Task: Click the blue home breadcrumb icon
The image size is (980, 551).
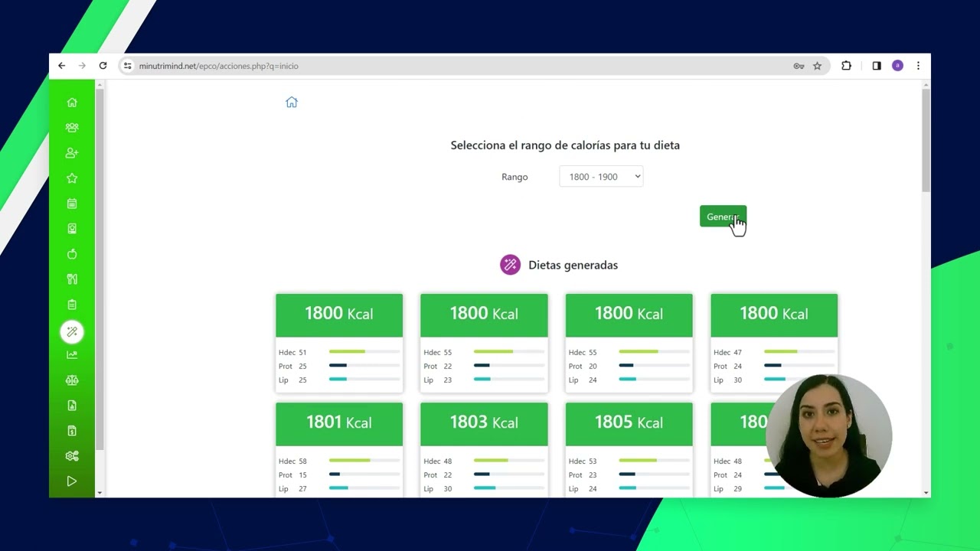Action: coord(292,103)
